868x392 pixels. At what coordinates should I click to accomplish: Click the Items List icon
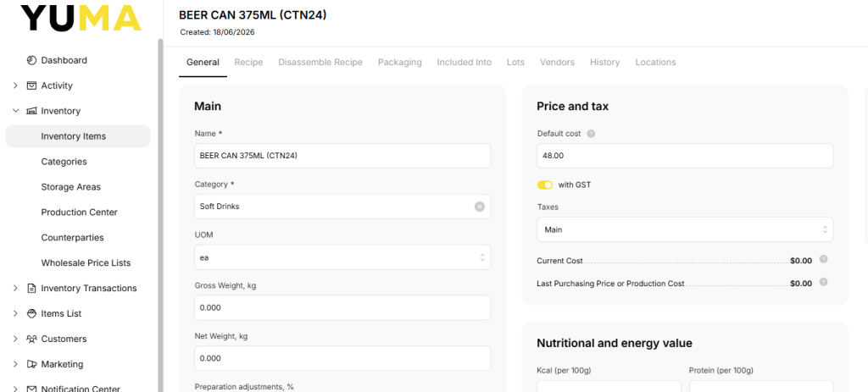(31, 313)
